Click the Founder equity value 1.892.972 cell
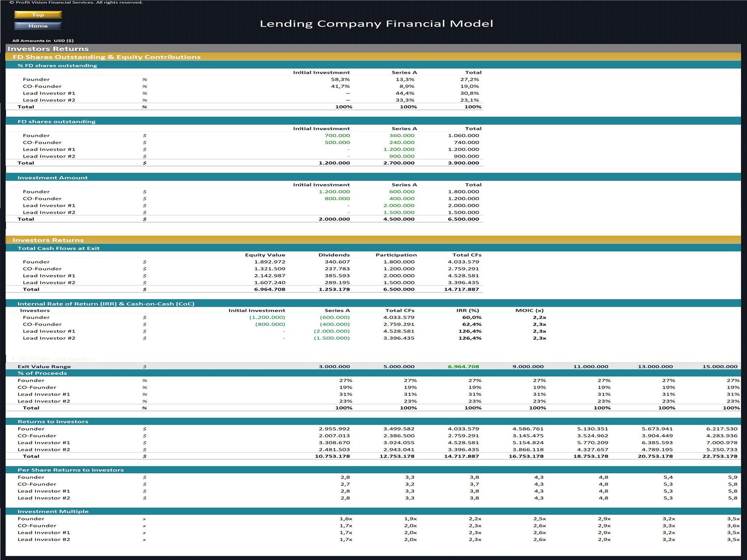 point(269,262)
